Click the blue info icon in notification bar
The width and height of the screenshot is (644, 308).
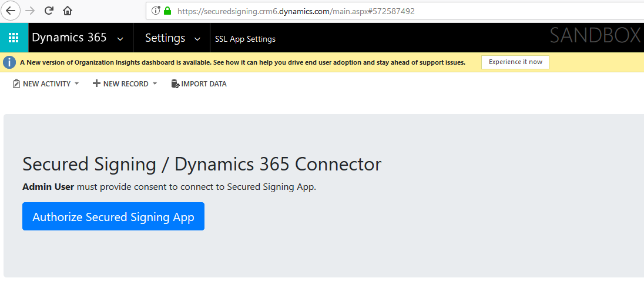tap(9, 62)
